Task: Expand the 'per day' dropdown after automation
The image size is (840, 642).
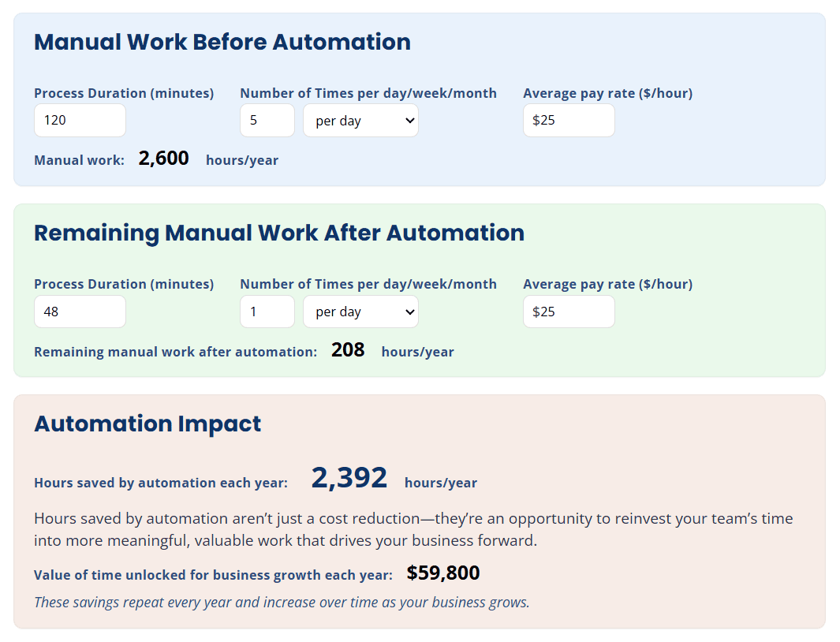Action: pos(360,312)
